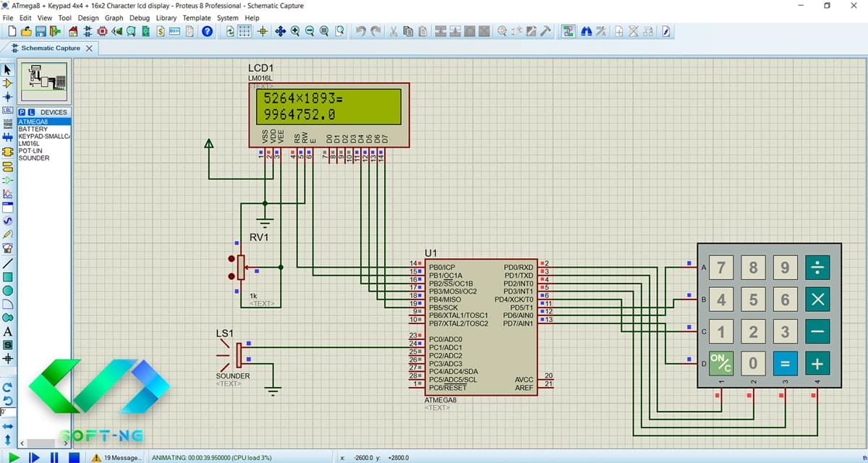Open the File menu

click(9, 17)
